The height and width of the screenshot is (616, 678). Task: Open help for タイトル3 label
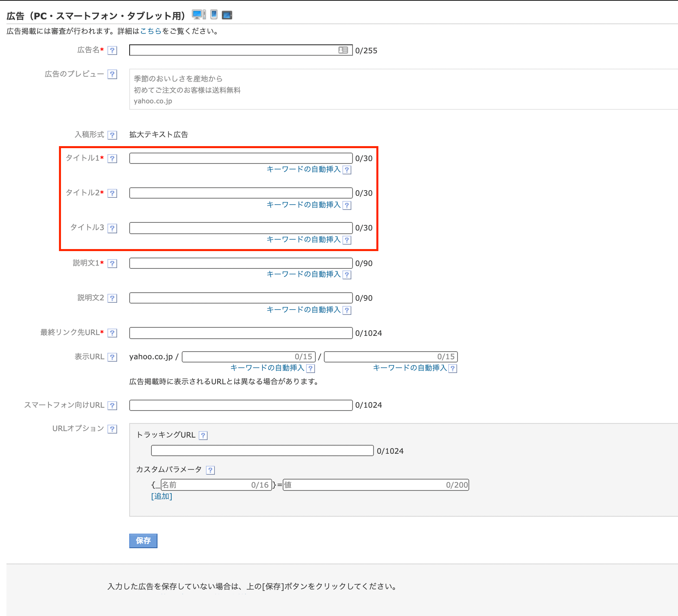click(x=113, y=228)
